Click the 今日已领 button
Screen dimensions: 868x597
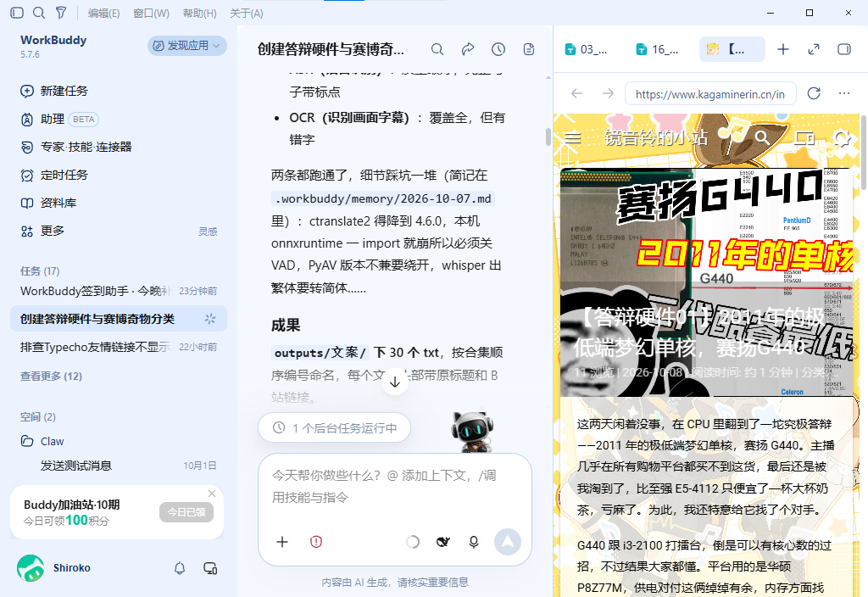(x=186, y=512)
